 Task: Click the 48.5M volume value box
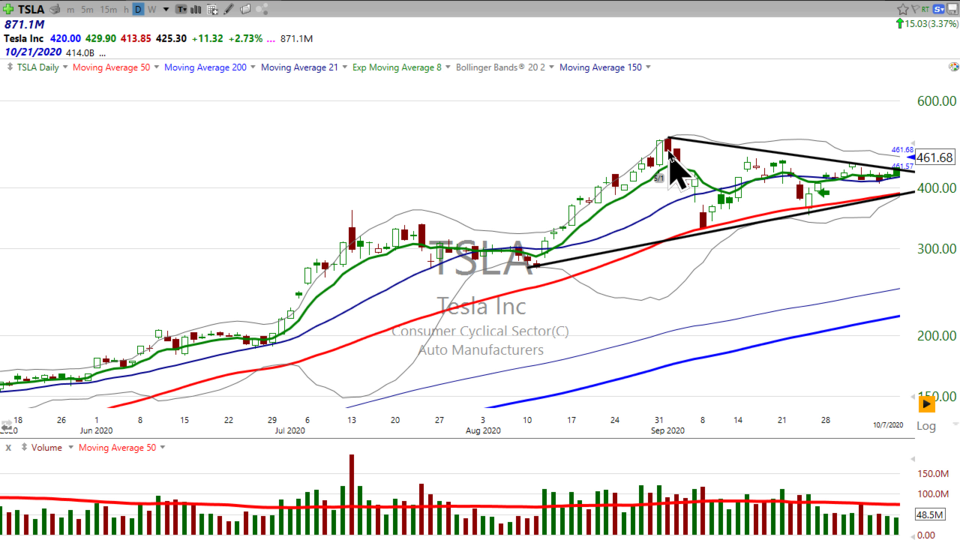[929, 515]
